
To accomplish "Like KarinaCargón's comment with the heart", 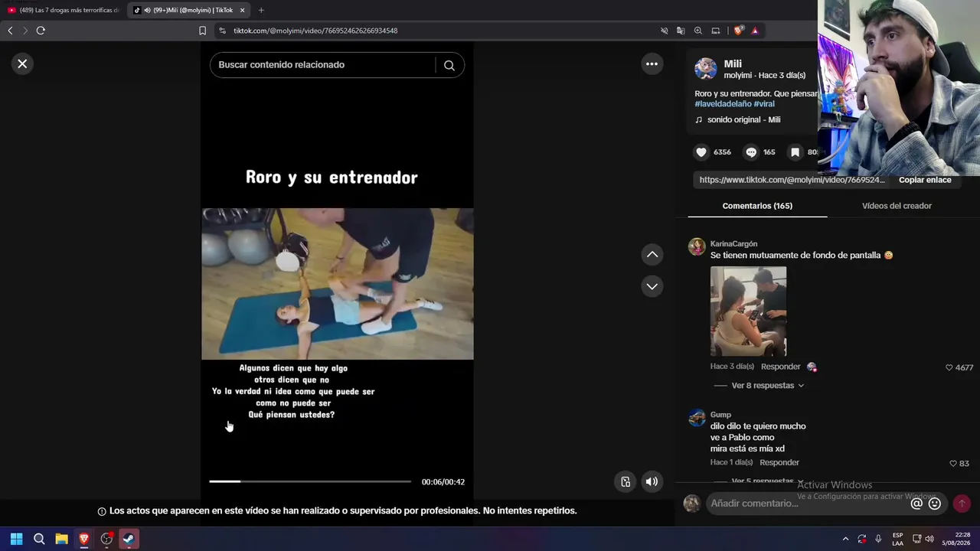I will (x=949, y=367).
